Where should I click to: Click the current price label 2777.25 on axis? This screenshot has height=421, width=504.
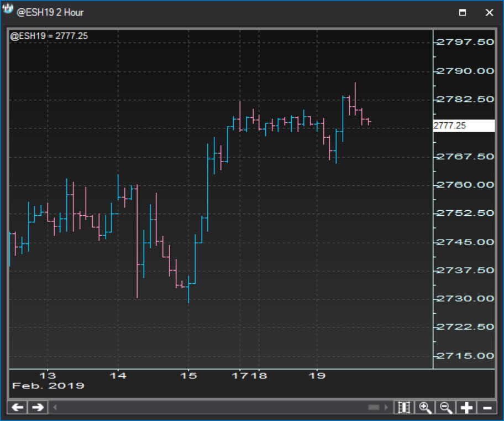tap(464, 126)
